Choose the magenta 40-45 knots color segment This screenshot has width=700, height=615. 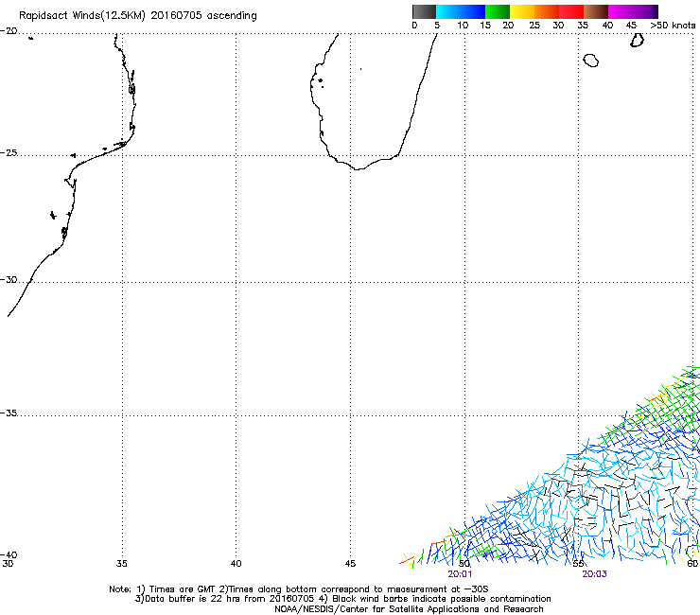[621, 11]
